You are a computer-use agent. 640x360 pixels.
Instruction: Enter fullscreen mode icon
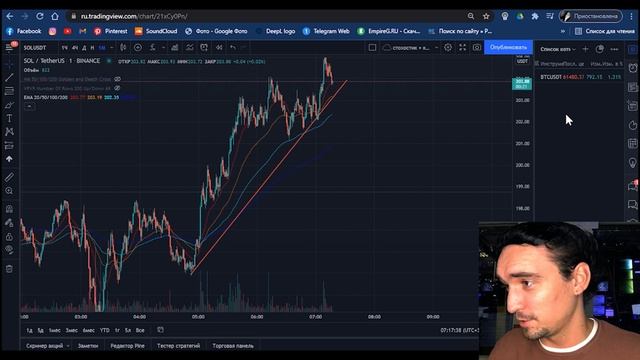click(x=462, y=48)
